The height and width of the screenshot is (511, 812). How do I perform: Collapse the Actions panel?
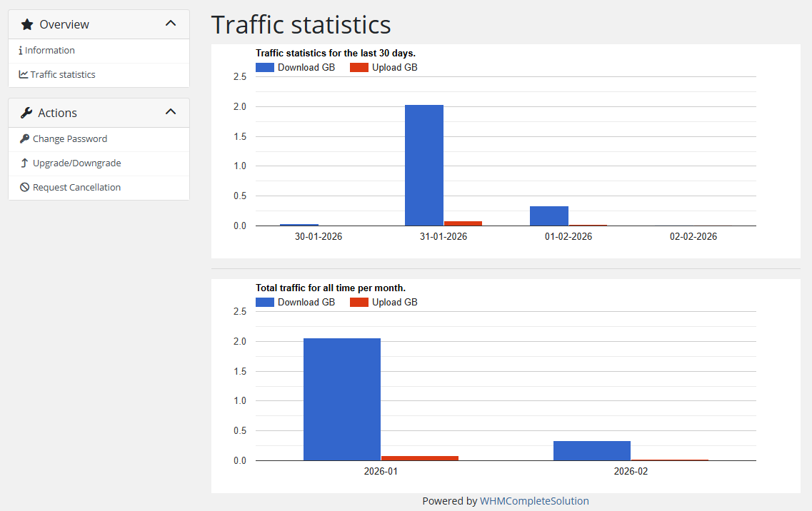[x=171, y=111]
